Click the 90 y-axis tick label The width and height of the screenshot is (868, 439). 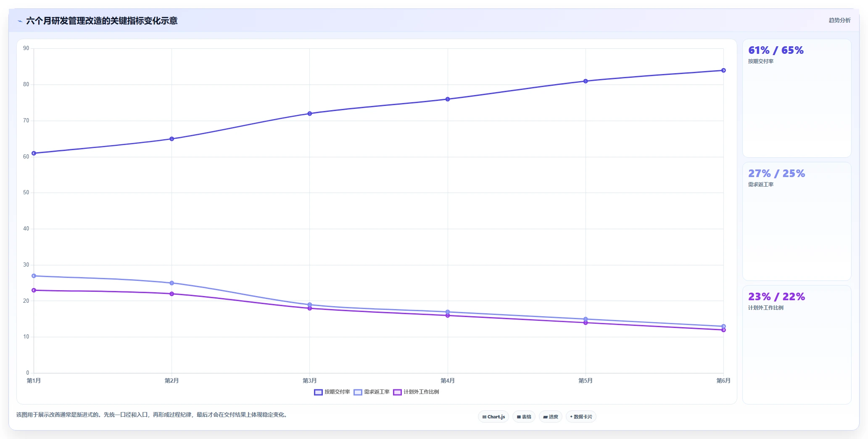(26, 48)
